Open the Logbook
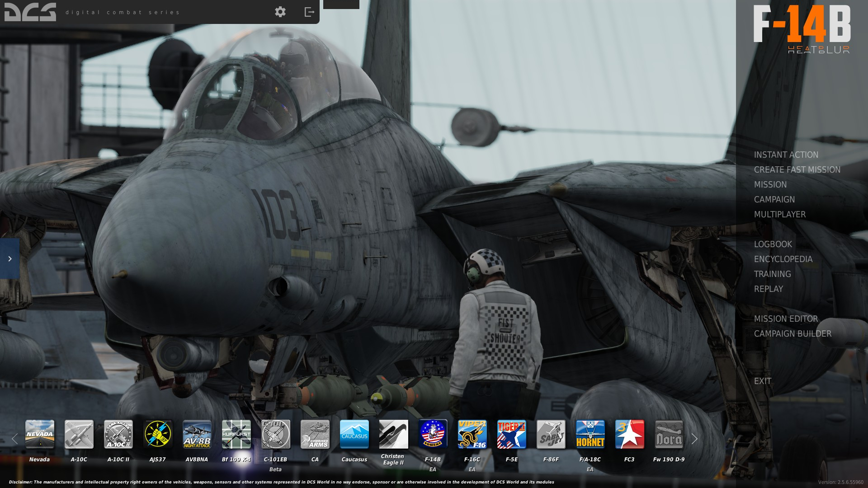 [773, 244]
